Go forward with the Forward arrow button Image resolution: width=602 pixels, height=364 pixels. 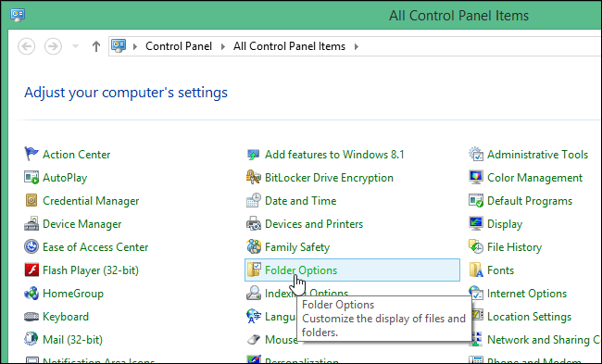coord(53,46)
